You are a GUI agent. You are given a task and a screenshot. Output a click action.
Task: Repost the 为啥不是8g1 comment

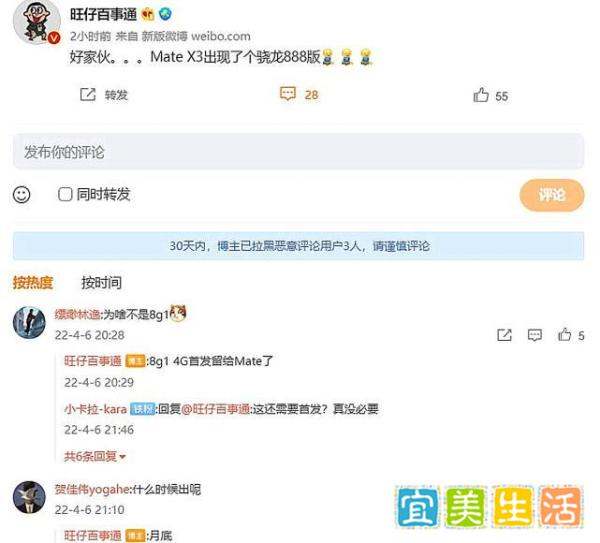[x=504, y=335]
